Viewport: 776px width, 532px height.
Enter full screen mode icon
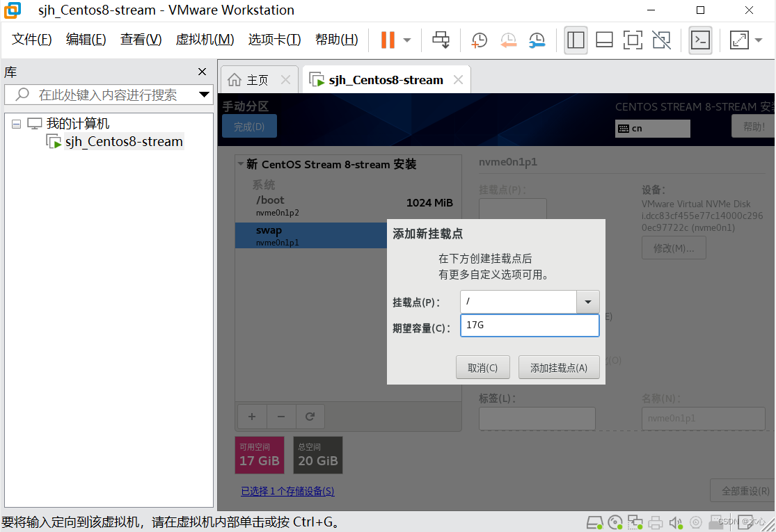(x=633, y=40)
